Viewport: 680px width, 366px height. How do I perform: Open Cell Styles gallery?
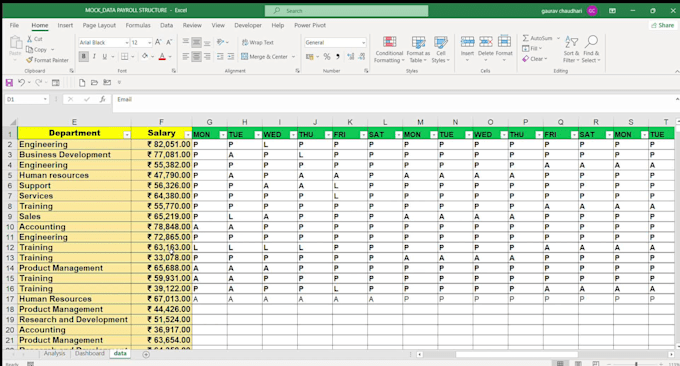coord(441,49)
